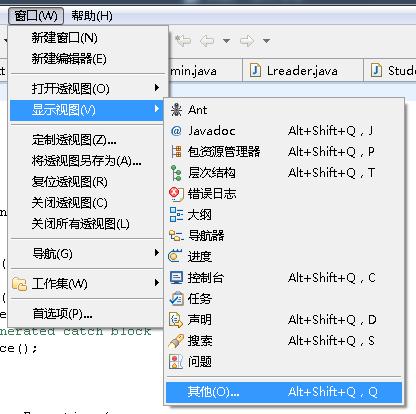Open the 窗口(W) menu
Screen dimensions: 416x414
tap(36, 16)
